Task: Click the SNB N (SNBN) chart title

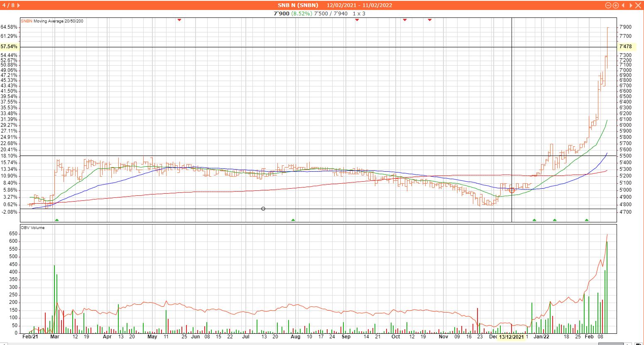Action: click(298, 5)
